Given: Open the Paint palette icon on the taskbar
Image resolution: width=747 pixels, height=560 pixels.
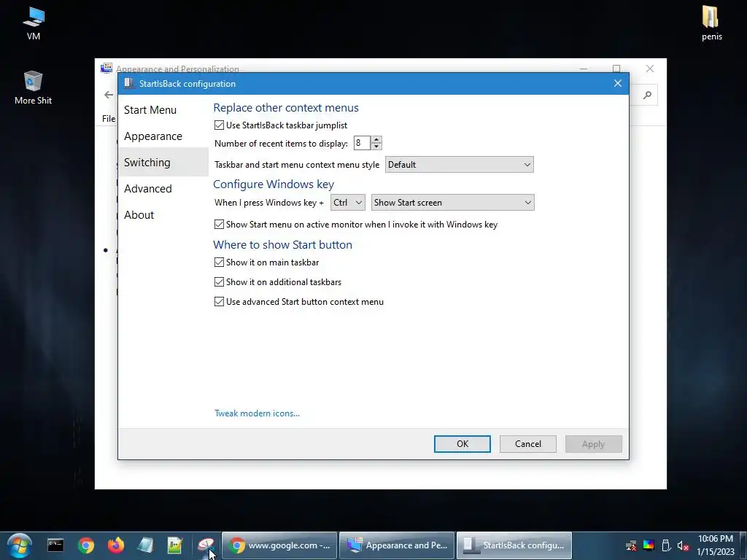Looking at the screenshot, I should click(x=206, y=545).
